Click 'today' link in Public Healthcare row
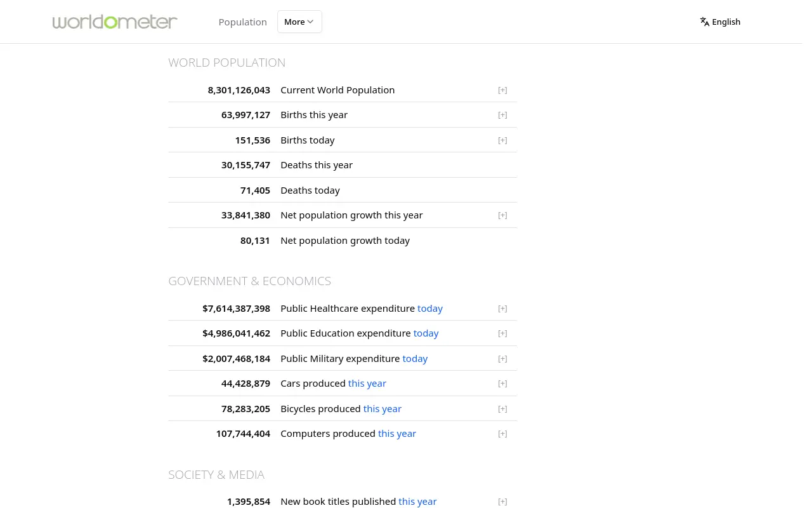 point(430,309)
